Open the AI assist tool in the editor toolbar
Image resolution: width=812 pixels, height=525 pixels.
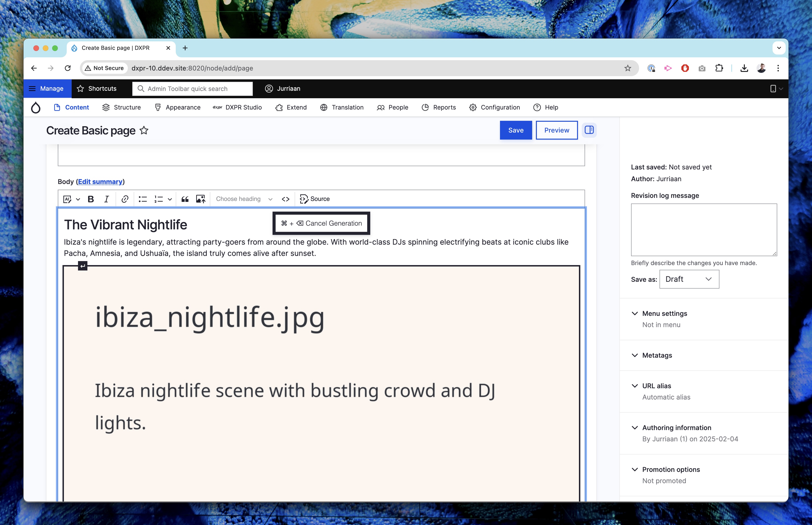(x=67, y=199)
